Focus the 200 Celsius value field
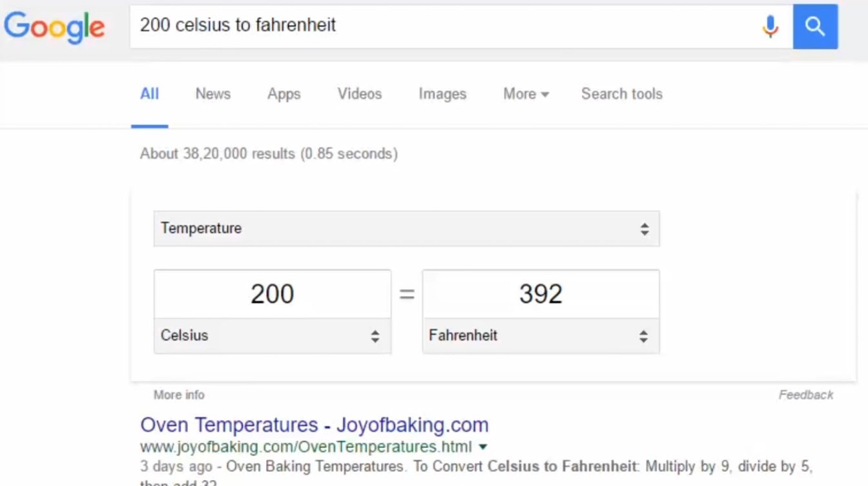The width and height of the screenshot is (868, 486). click(272, 294)
